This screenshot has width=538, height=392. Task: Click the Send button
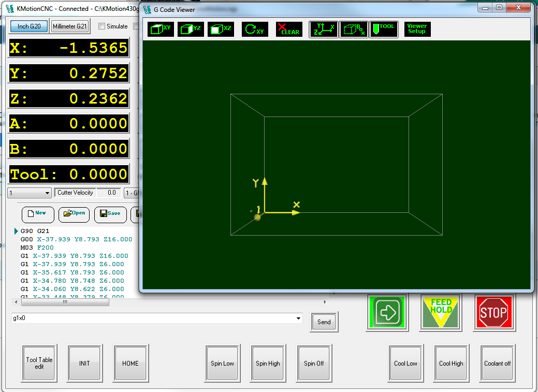click(324, 322)
